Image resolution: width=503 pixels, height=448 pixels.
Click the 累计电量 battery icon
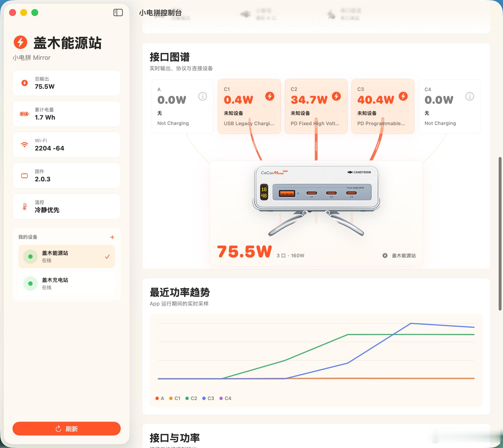pyautogui.click(x=24, y=114)
